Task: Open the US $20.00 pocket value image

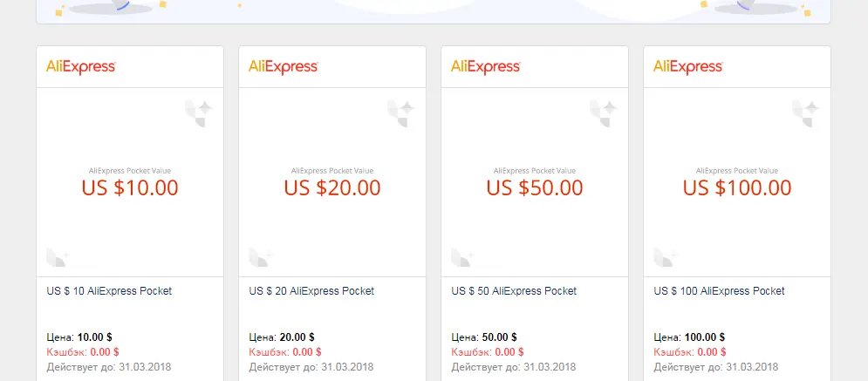Action: tap(332, 182)
